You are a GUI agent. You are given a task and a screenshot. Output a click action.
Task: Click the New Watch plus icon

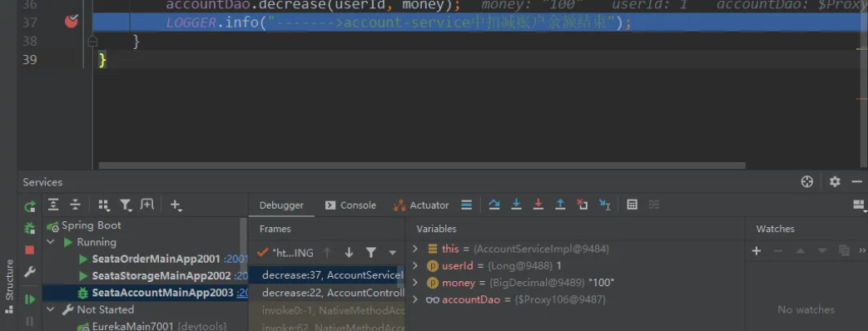point(756,250)
